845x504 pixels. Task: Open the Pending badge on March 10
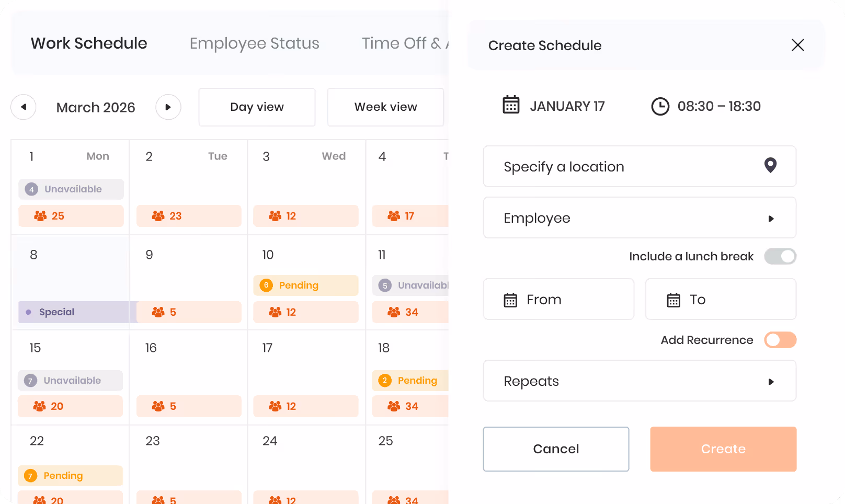pyautogui.click(x=306, y=285)
